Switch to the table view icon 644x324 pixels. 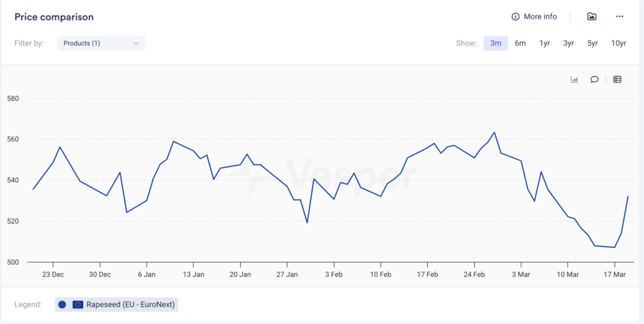pyautogui.click(x=618, y=80)
